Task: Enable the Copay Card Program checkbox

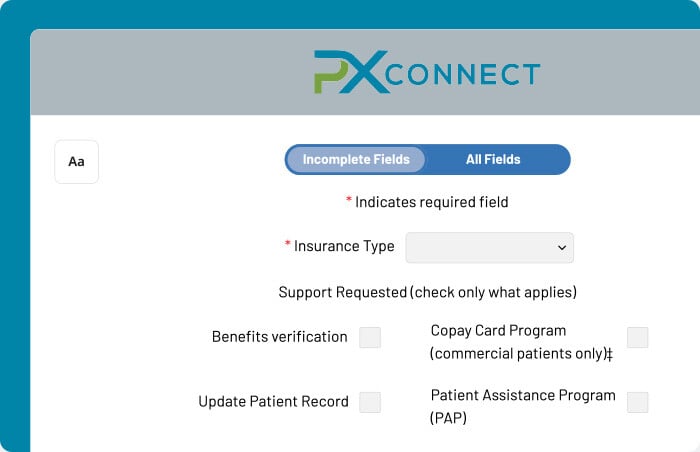Action: pyautogui.click(x=637, y=337)
